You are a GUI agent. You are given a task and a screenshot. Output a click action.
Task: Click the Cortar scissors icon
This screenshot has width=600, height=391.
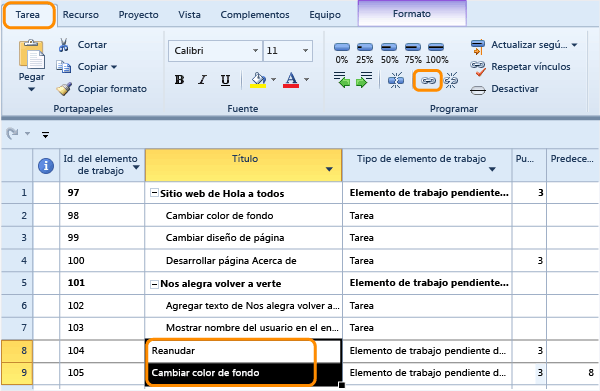64,45
